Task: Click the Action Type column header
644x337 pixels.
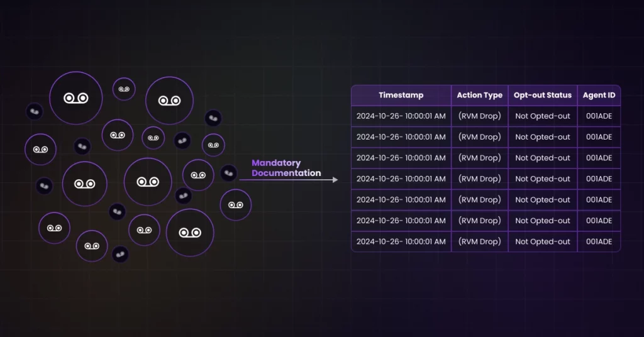Action: [479, 95]
